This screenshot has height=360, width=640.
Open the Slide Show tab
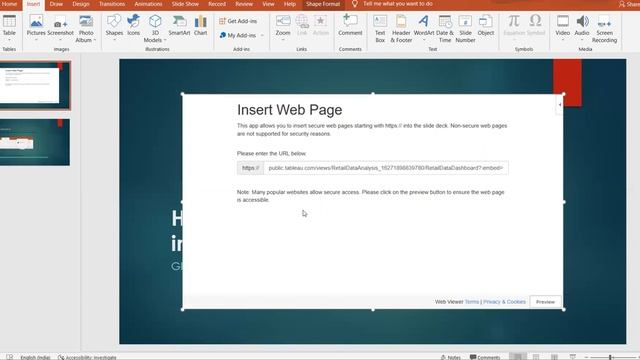pyautogui.click(x=185, y=4)
